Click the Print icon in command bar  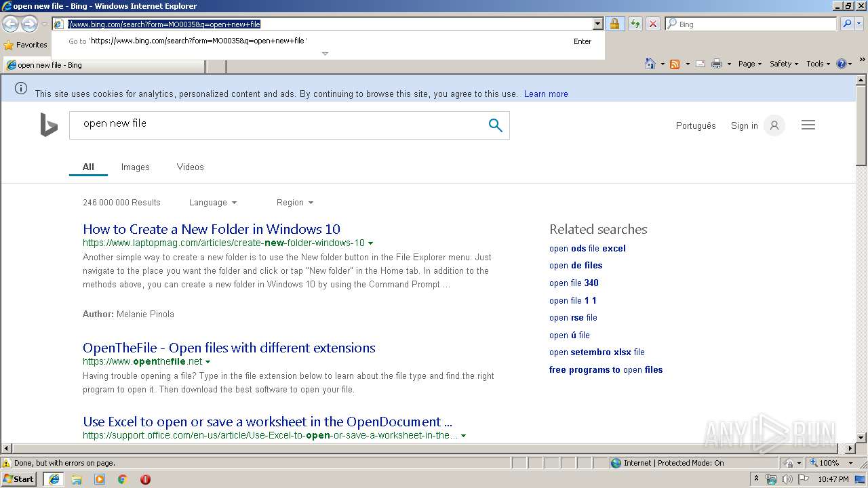(x=716, y=64)
